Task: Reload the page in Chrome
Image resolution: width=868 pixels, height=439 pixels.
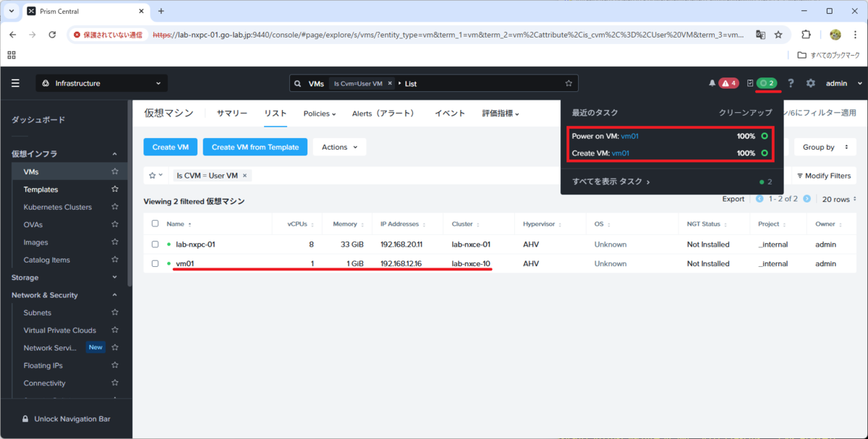Action: [52, 34]
